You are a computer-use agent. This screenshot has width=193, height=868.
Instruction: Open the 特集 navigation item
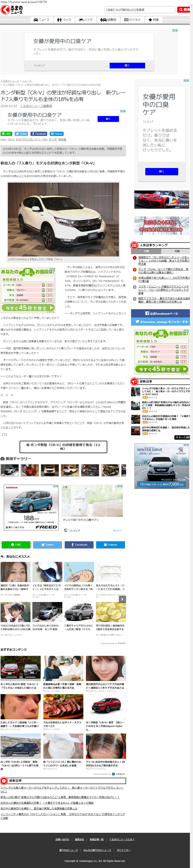pos(154,20)
